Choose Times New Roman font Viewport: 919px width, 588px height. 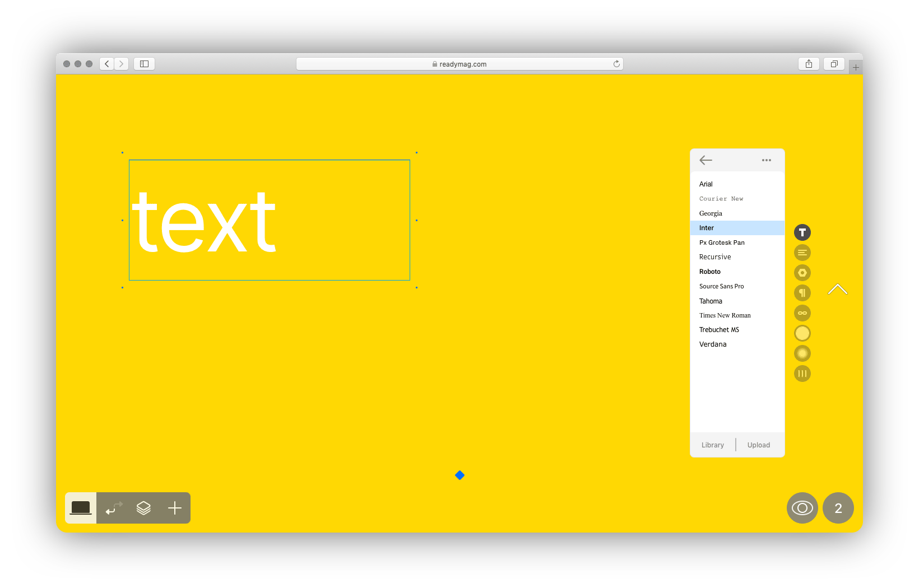click(737, 315)
